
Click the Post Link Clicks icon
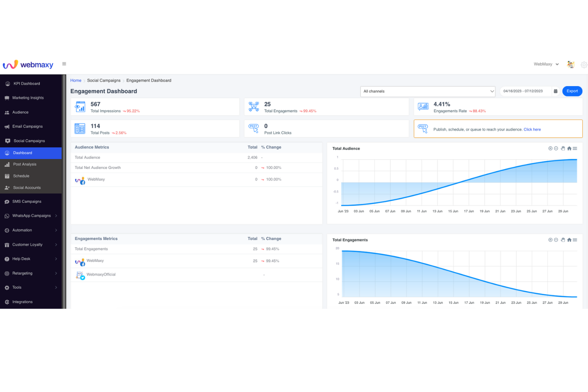point(254,128)
